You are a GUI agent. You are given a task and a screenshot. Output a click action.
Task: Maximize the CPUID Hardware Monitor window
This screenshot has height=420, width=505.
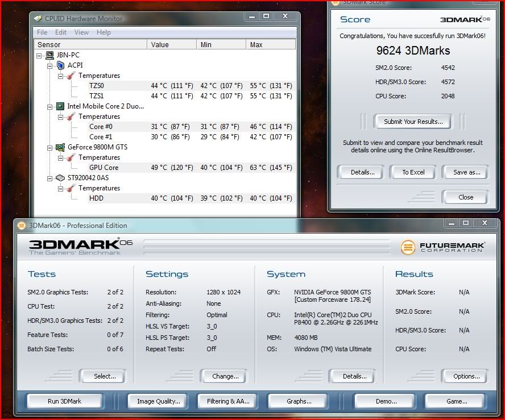coord(266,16)
